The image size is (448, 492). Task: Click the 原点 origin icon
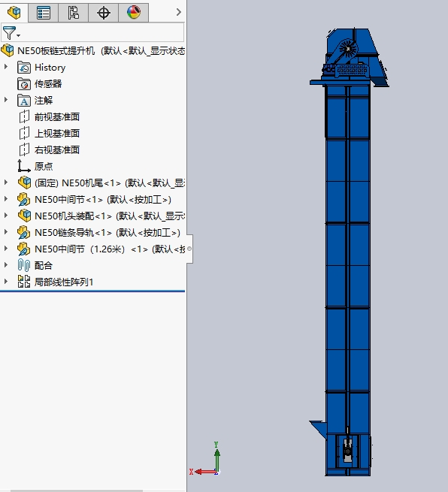coord(24,166)
